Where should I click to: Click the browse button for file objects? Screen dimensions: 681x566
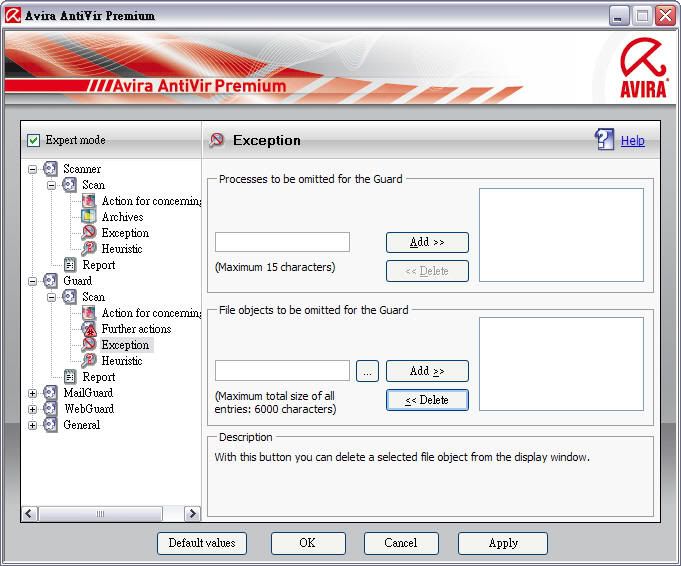click(x=367, y=371)
